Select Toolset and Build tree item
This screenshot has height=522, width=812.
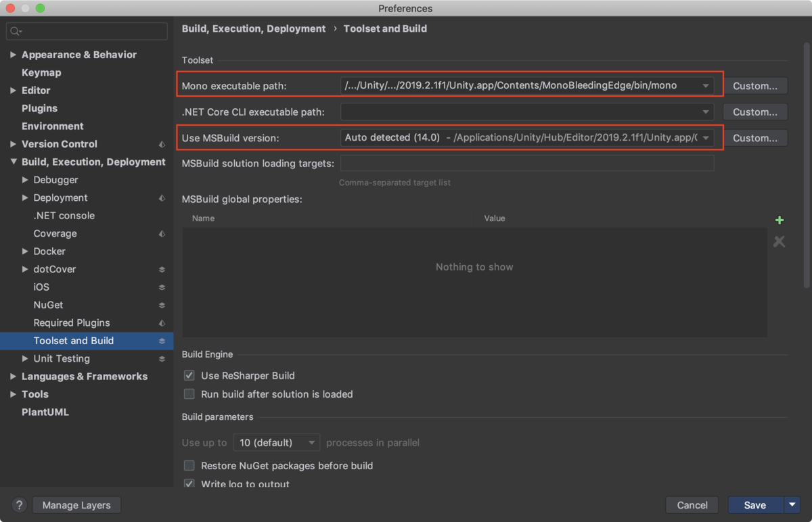point(87,341)
